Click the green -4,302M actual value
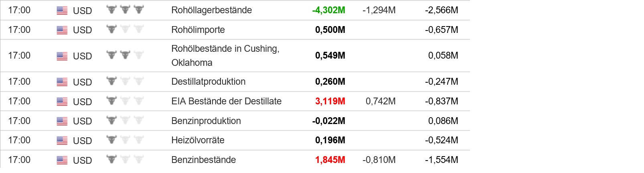644x173 pixels. pyautogui.click(x=328, y=10)
